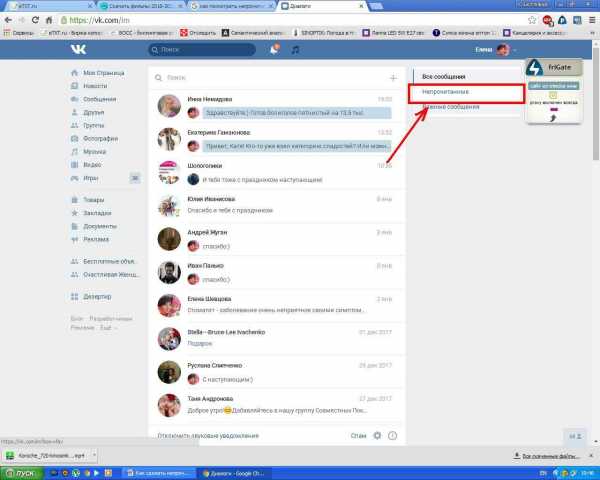This screenshot has height=480, width=600.
Task: Close the downloads bar
Action: [x=591, y=456]
